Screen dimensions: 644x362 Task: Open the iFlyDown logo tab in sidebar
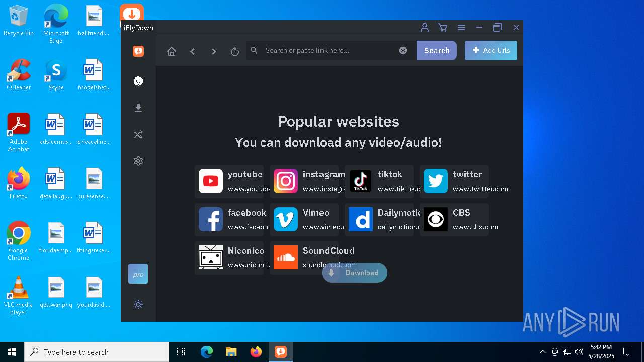138,51
